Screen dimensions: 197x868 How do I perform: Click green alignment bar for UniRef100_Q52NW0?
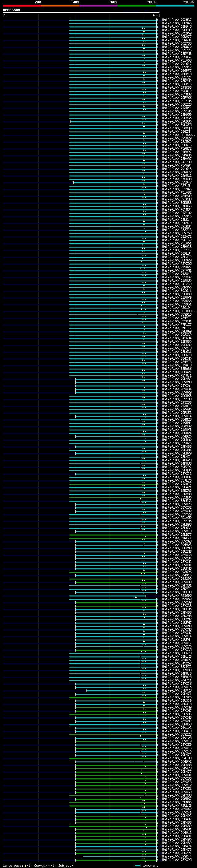point(113,497)
